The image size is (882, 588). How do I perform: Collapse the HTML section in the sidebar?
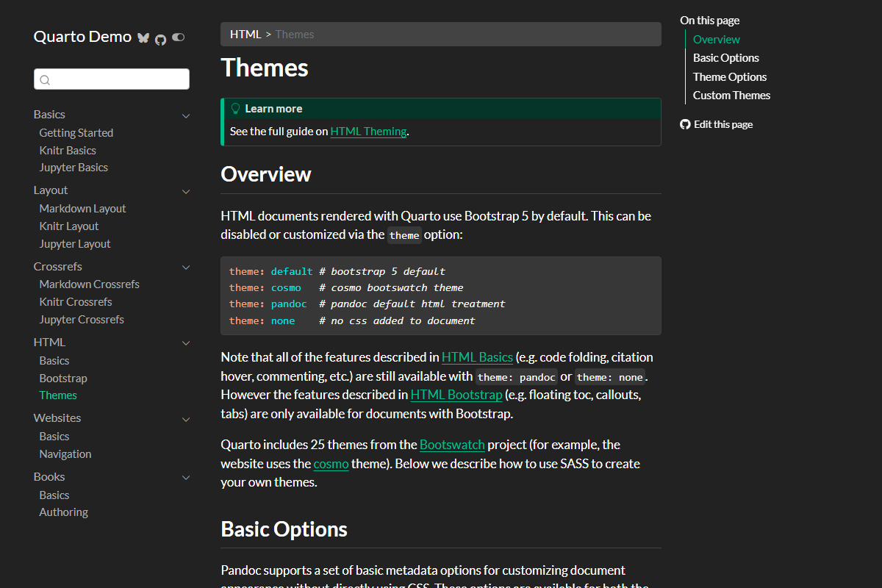[186, 343]
